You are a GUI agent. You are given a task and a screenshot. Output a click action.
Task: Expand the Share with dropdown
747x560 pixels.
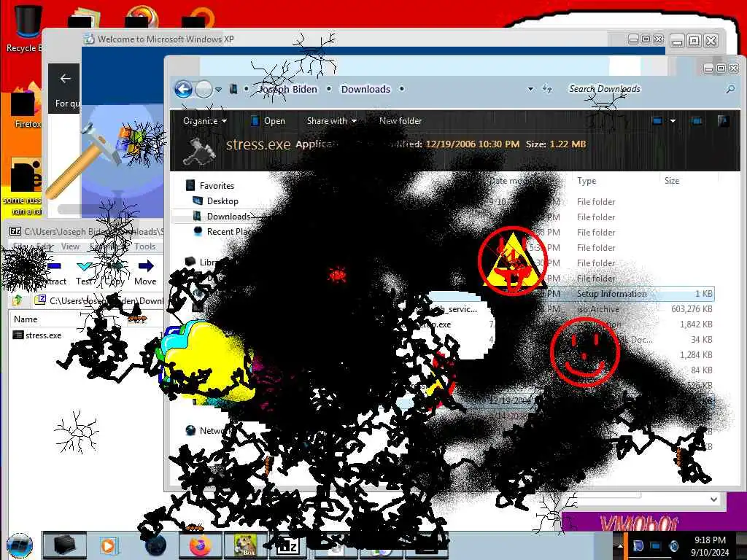tap(332, 121)
